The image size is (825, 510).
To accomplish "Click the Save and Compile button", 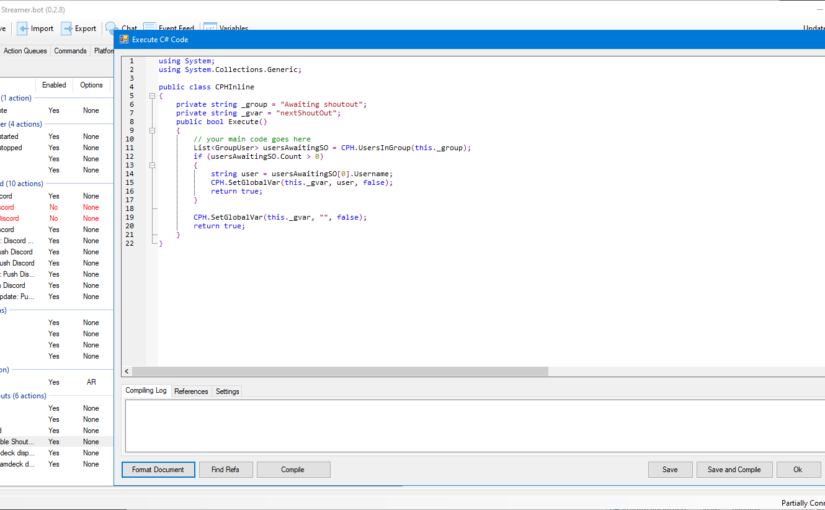I will [x=734, y=469].
